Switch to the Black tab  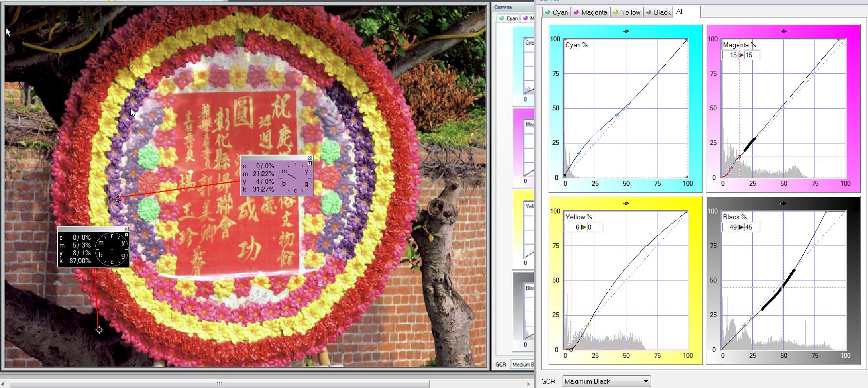click(x=658, y=12)
